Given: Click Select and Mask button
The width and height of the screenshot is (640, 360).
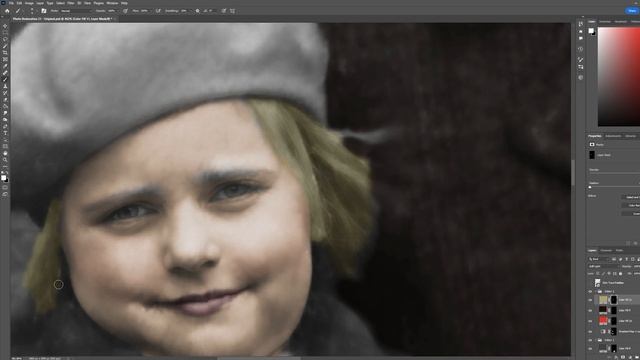Looking at the screenshot, I should (x=631, y=197).
